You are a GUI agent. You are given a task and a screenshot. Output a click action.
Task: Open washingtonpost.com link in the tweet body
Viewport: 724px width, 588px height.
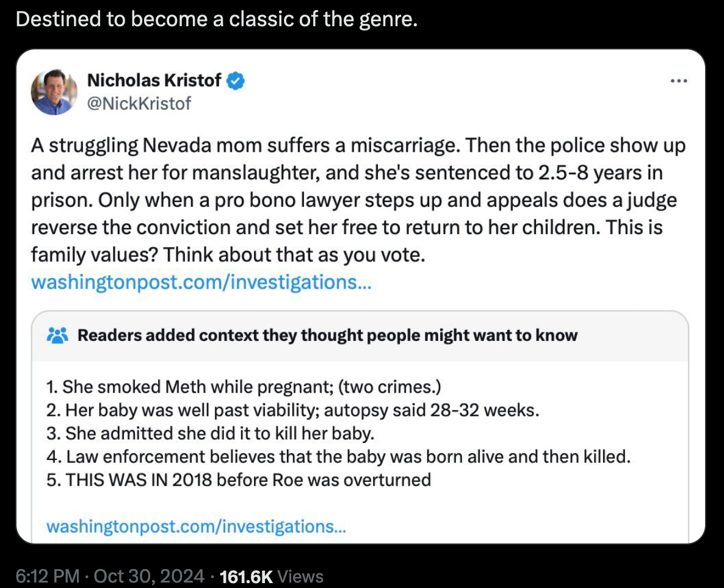[200, 282]
